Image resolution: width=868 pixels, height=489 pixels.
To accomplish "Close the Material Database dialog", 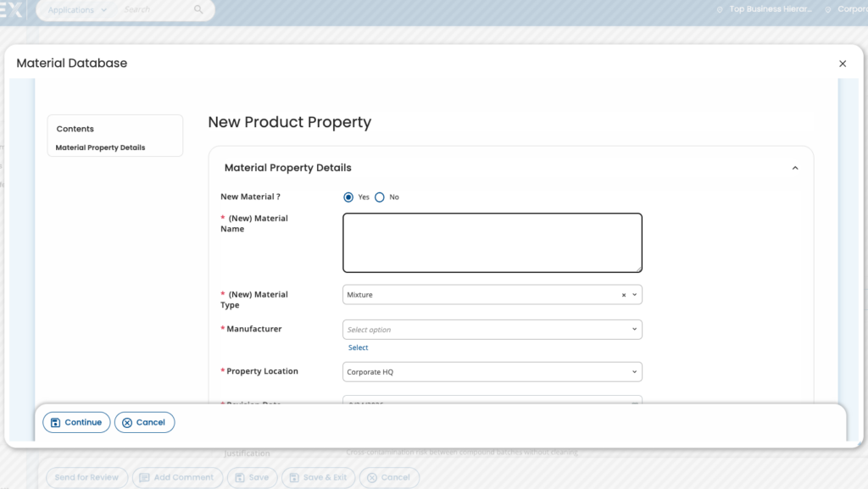I will [x=843, y=64].
